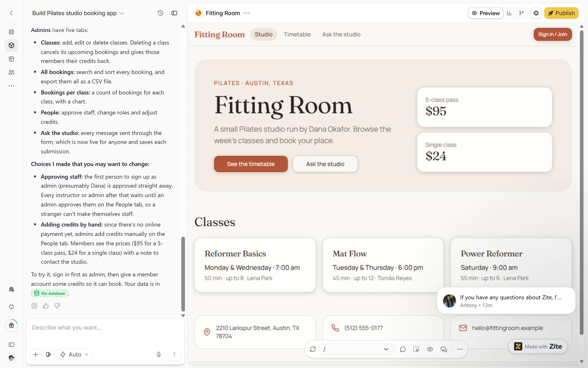Expand the Build Pilates studio booking app dropdown
Image resolution: width=588 pixels, height=368 pixels.
[78, 13]
